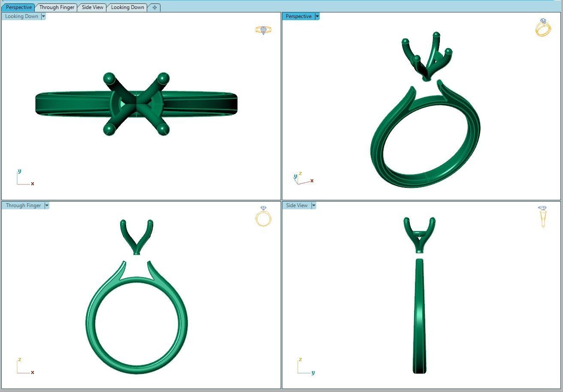
Task: Click ring icon in Through Finger viewport
Action: (x=263, y=216)
